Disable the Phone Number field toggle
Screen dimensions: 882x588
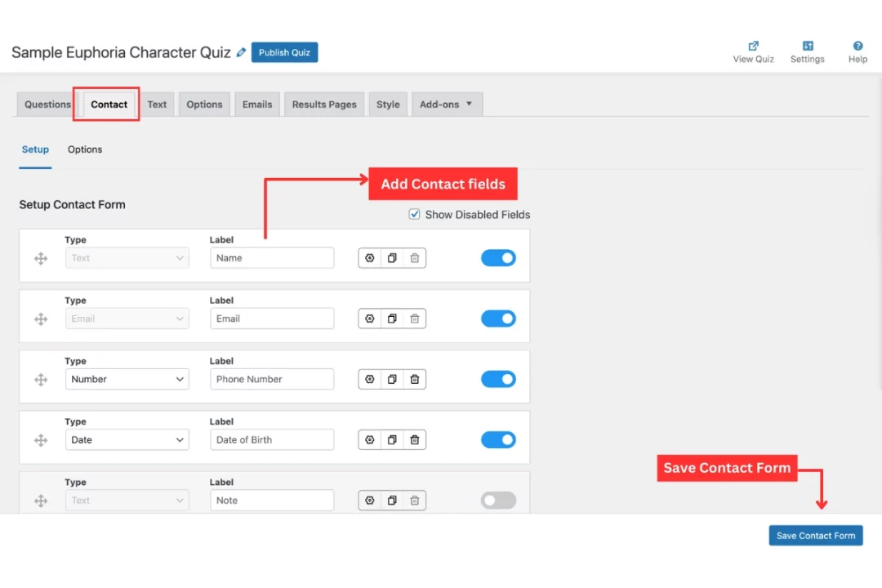click(x=498, y=379)
